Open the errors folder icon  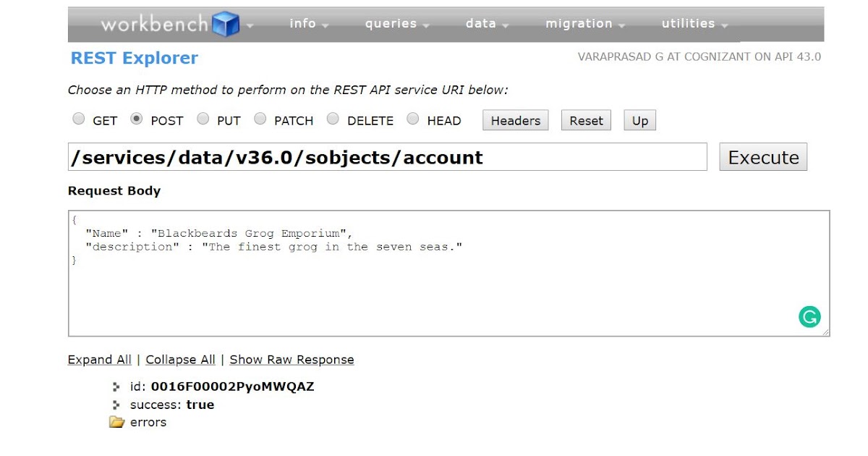pos(118,422)
